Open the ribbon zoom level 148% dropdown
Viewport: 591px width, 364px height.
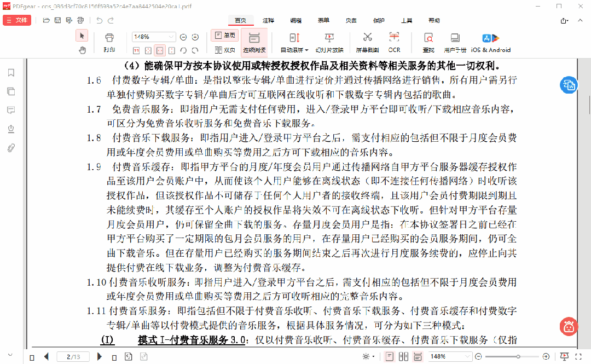click(171, 37)
